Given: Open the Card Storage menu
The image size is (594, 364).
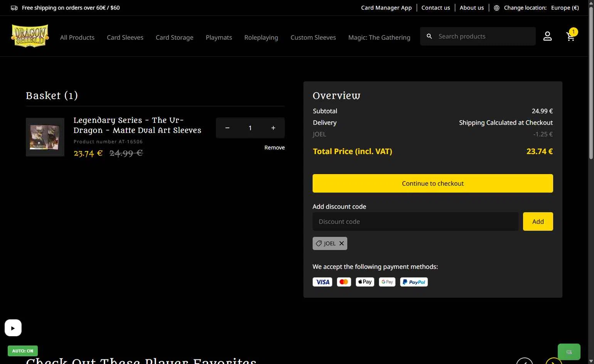Looking at the screenshot, I should pyautogui.click(x=175, y=37).
